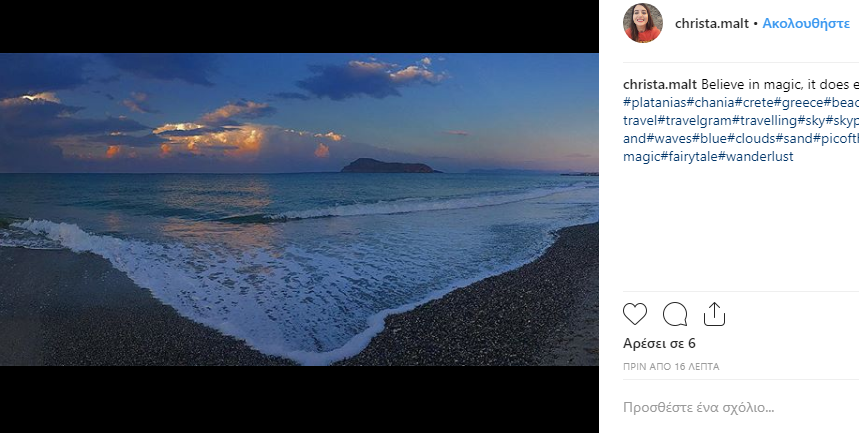
Task: Open the #greece hashtag
Action: [800, 103]
